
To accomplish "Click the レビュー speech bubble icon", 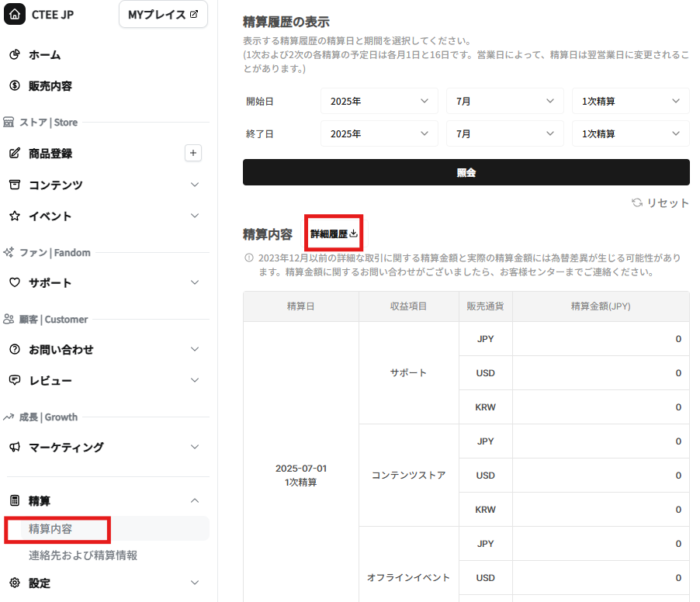I will pos(15,380).
